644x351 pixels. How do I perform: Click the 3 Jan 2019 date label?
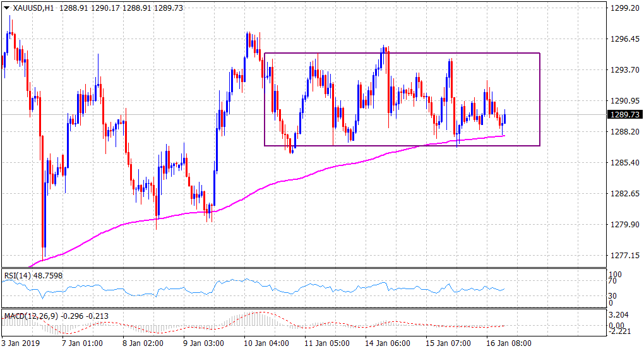pos(20,344)
